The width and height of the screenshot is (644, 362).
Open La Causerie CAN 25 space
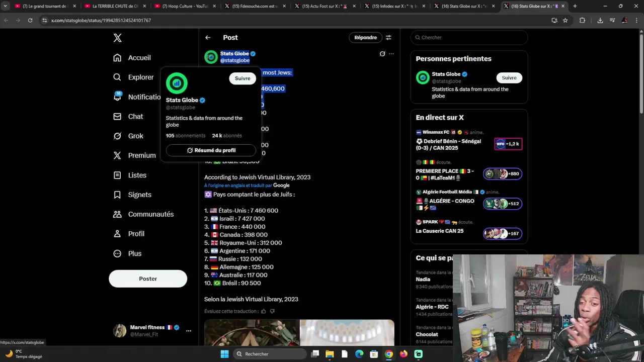469,229
